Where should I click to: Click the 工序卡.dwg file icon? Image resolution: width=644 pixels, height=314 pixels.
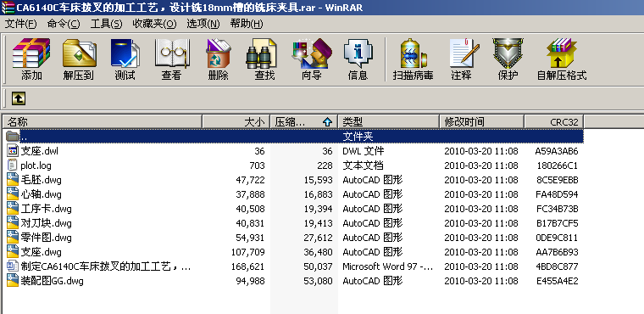pos(14,208)
